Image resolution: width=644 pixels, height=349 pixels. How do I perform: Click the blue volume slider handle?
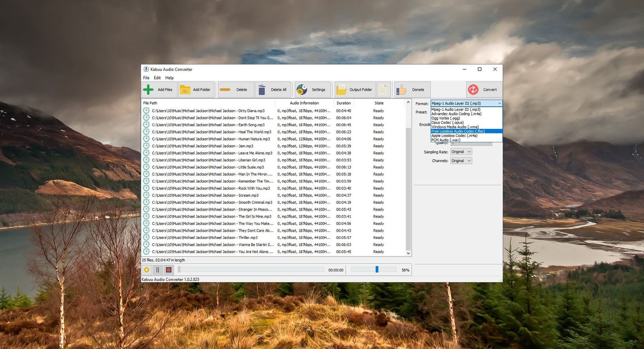click(377, 269)
